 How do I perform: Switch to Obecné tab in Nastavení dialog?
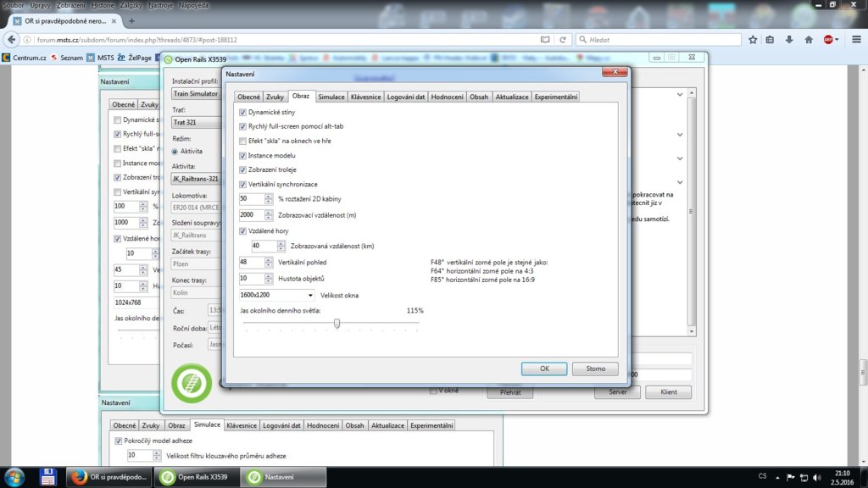(x=248, y=97)
